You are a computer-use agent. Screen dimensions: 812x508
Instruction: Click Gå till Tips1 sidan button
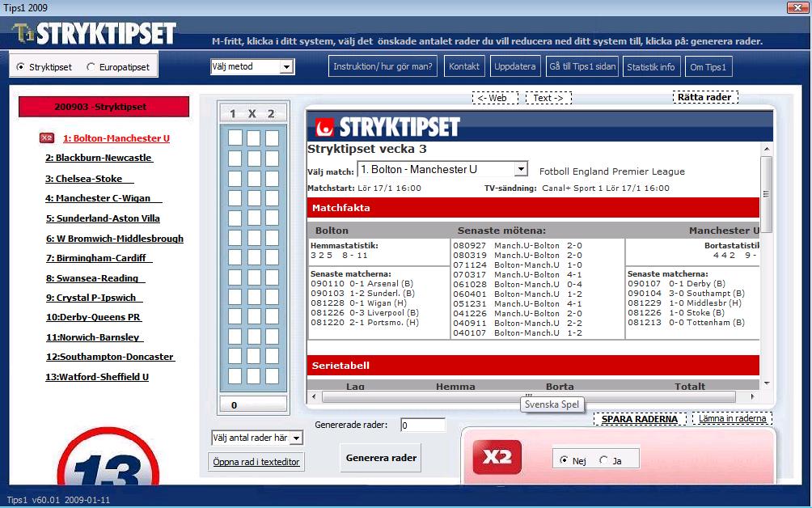582,67
